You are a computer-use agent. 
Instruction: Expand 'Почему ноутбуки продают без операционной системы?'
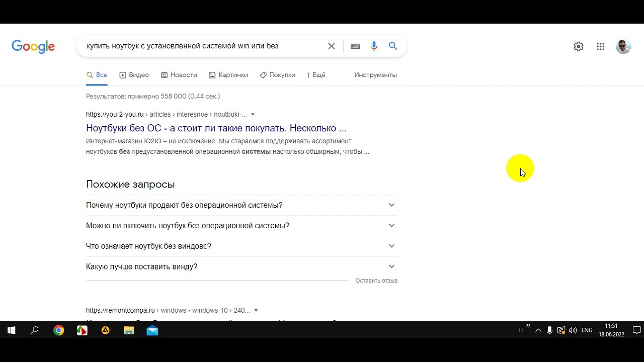click(x=242, y=205)
